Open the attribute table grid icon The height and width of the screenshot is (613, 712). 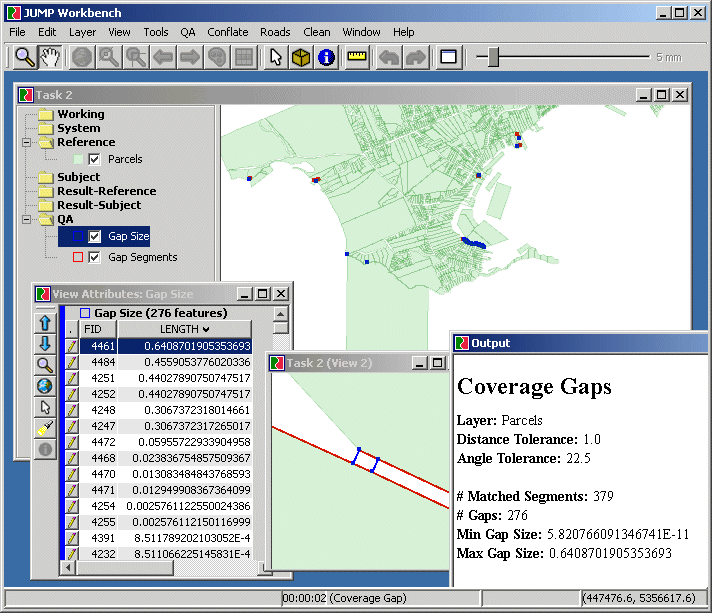(x=244, y=57)
